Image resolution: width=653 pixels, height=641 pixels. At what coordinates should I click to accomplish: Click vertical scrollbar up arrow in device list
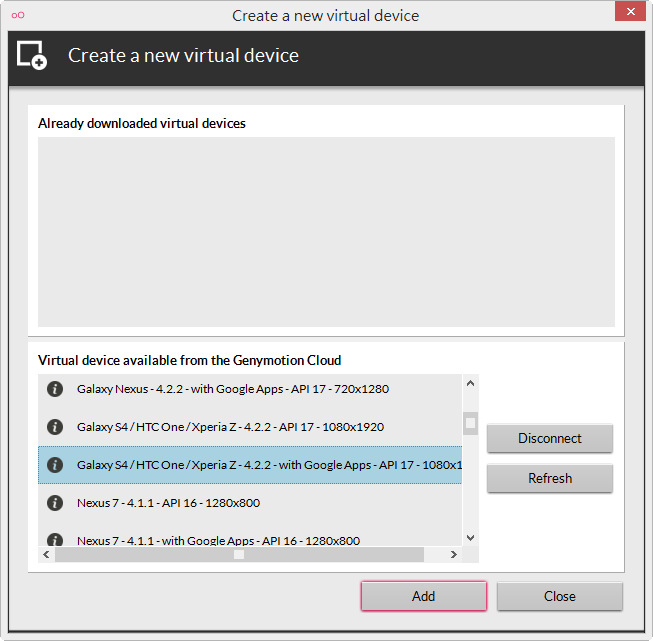471,383
